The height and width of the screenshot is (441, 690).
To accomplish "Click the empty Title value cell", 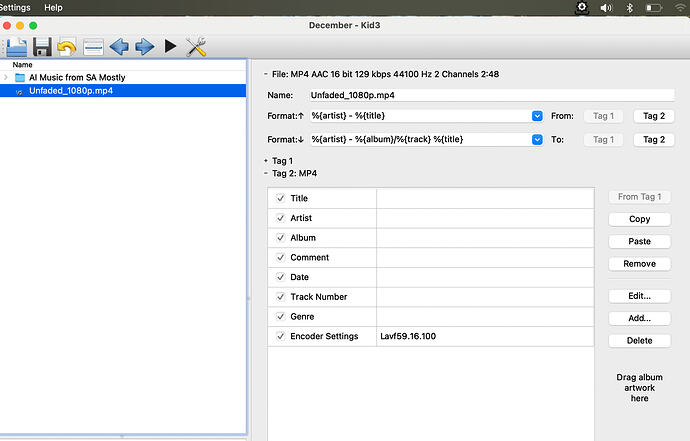I will coord(485,198).
